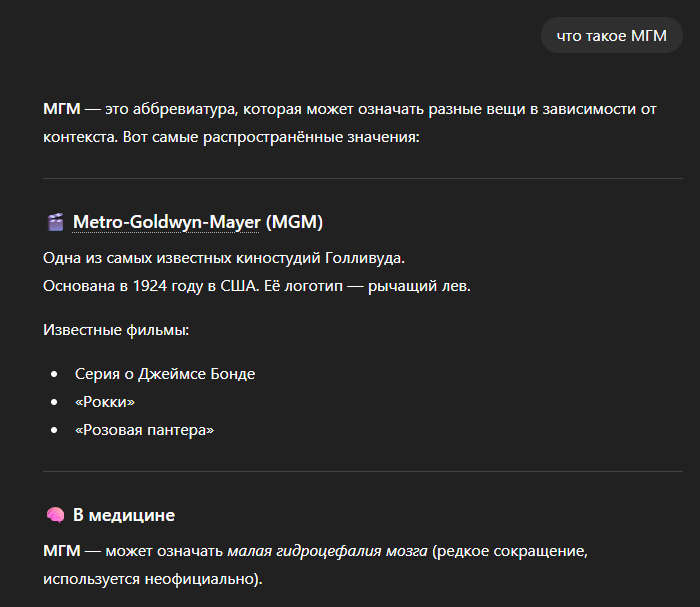Click the brain emoji beside В медицине
The image size is (700, 607).
56,515
